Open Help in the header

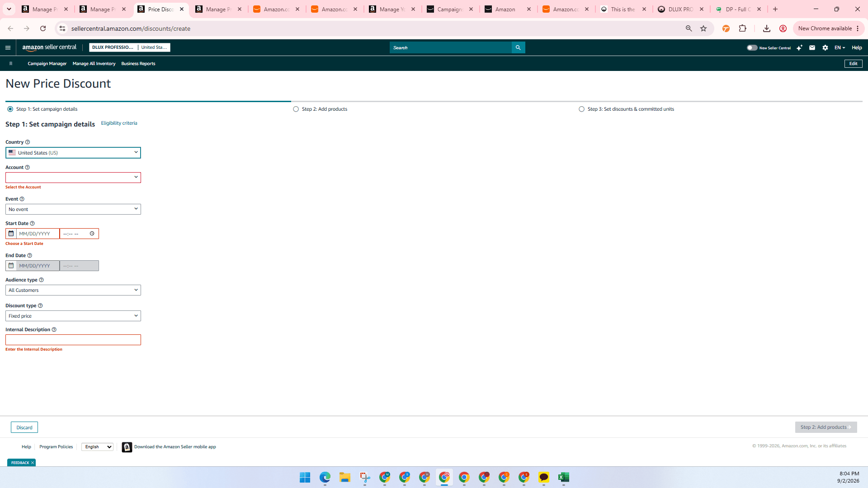(857, 47)
